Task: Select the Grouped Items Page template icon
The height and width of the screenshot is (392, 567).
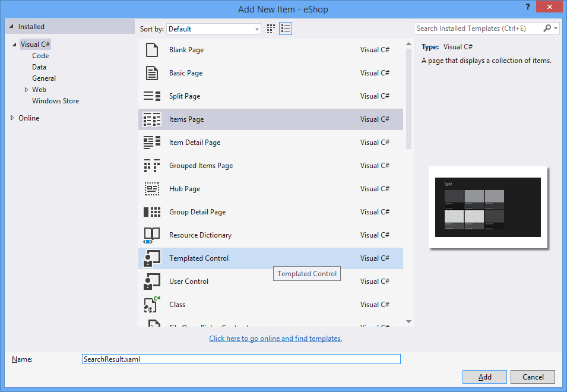Action: point(152,165)
